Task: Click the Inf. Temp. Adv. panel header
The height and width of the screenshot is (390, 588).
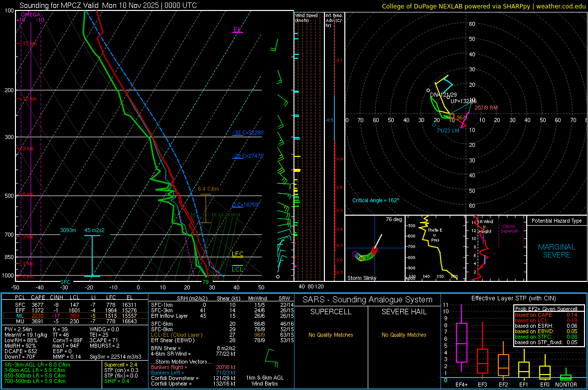Action: tap(334, 20)
